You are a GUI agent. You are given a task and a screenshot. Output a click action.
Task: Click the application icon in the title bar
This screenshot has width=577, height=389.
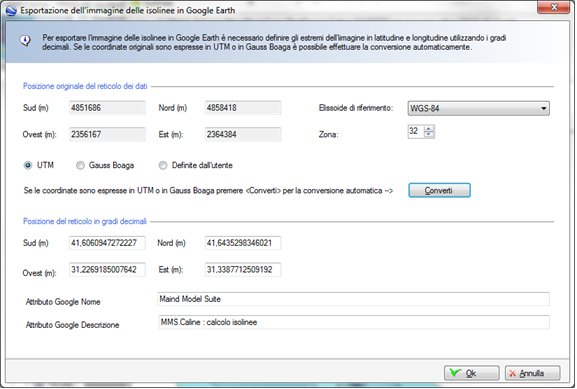tap(11, 11)
